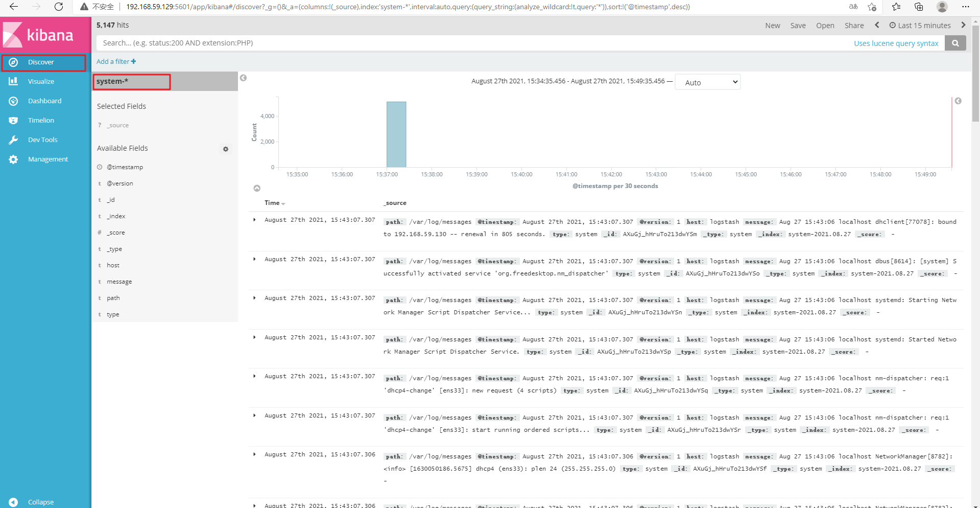This screenshot has width=980, height=508.
Task: Open the browser favorites star icon
Action: point(896,7)
